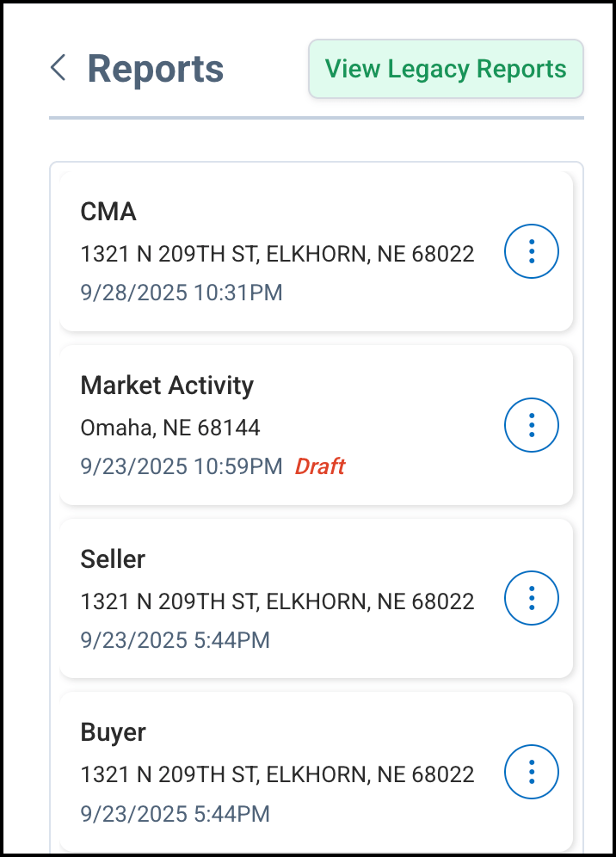Click the Buyer report's Elkhorn address
Image resolution: width=616 pixels, height=857 pixels.
coord(277,774)
